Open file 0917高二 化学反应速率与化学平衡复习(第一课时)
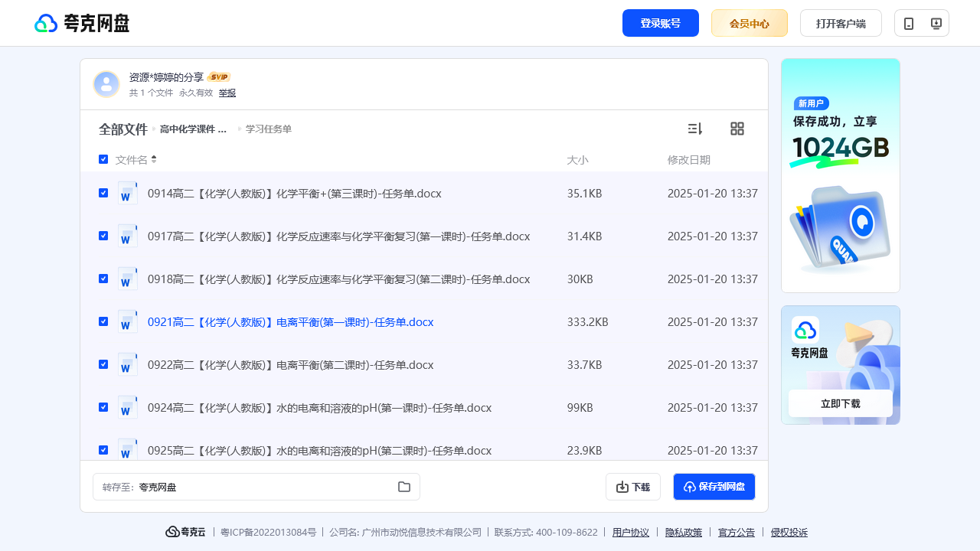980x551 pixels. pyautogui.click(x=338, y=236)
